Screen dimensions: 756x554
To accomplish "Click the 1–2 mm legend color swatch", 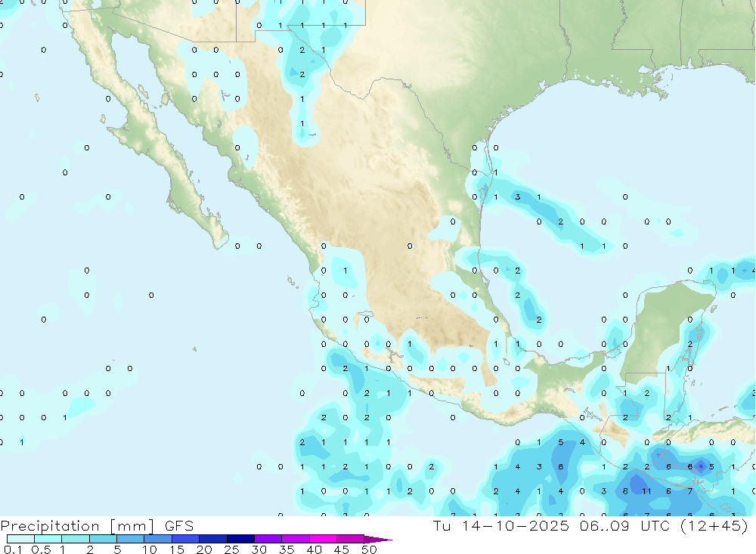I will 76,539.
